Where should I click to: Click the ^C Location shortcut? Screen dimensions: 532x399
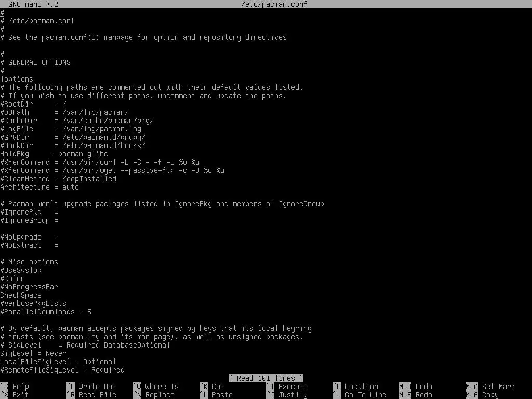coord(355,387)
